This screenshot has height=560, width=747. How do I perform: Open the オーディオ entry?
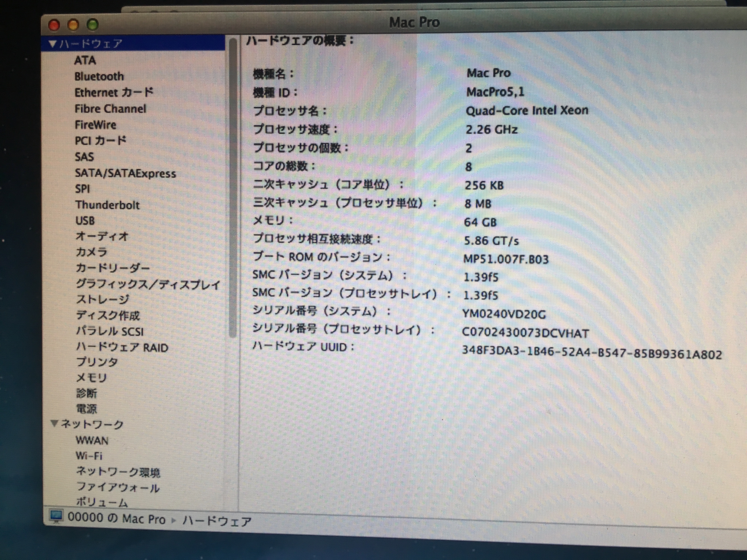pos(102,236)
